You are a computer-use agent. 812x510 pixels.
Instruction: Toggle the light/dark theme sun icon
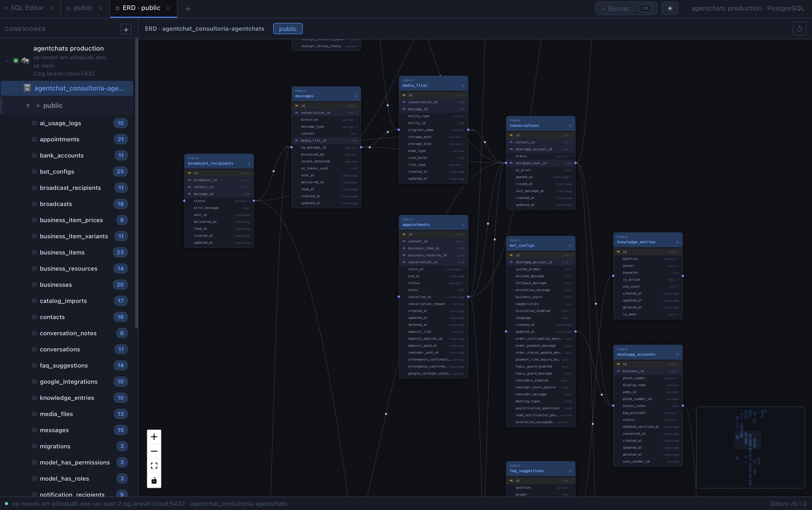[670, 8]
